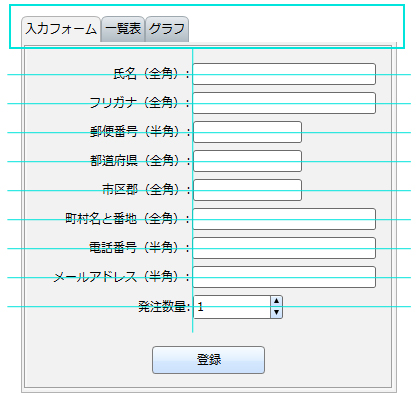The image size is (417, 395).
Task: Click the 電話番号（半角）： label
Action: coord(140,248)
